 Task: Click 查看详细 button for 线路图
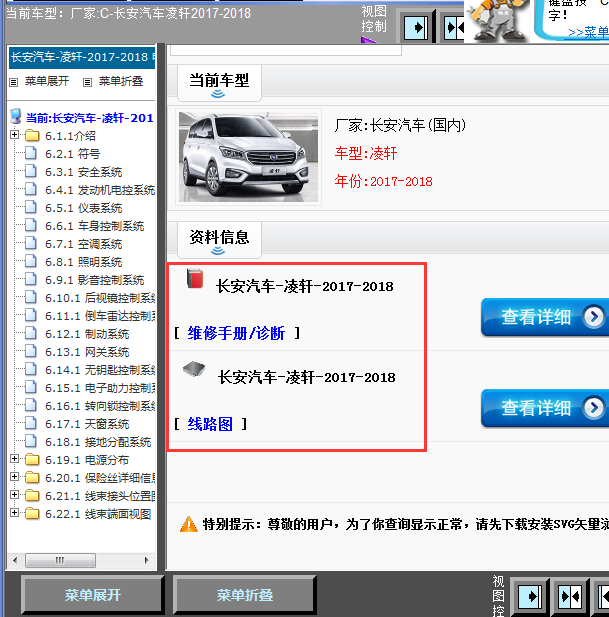[x=545, y=408]
